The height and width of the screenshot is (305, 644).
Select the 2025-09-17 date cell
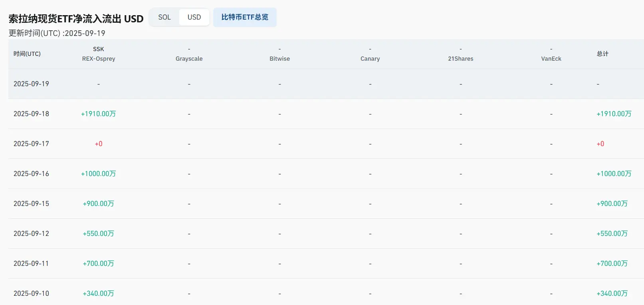[x=31, y=144]
